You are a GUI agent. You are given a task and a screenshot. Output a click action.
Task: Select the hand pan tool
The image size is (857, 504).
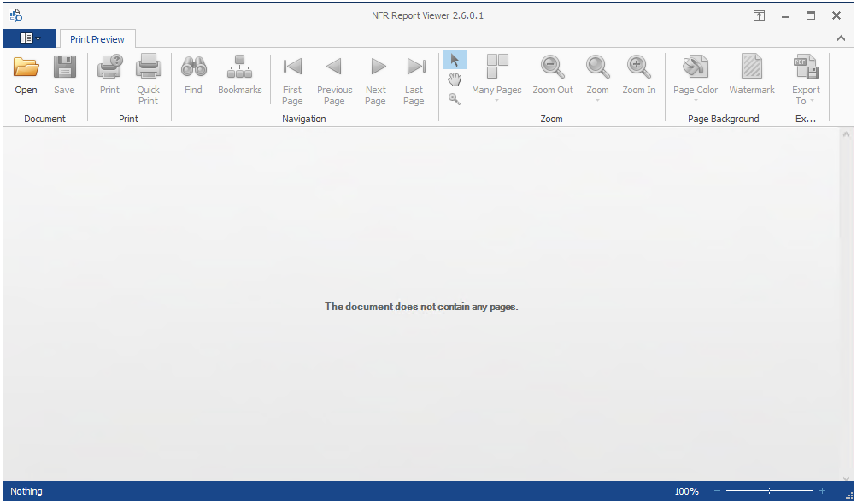click(x=455, y=79)
